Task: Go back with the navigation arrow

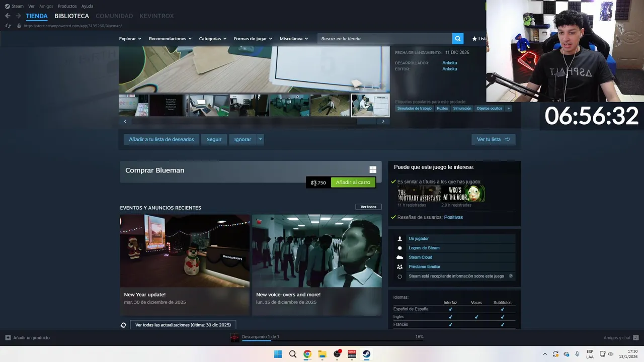Action: [8, 16]
